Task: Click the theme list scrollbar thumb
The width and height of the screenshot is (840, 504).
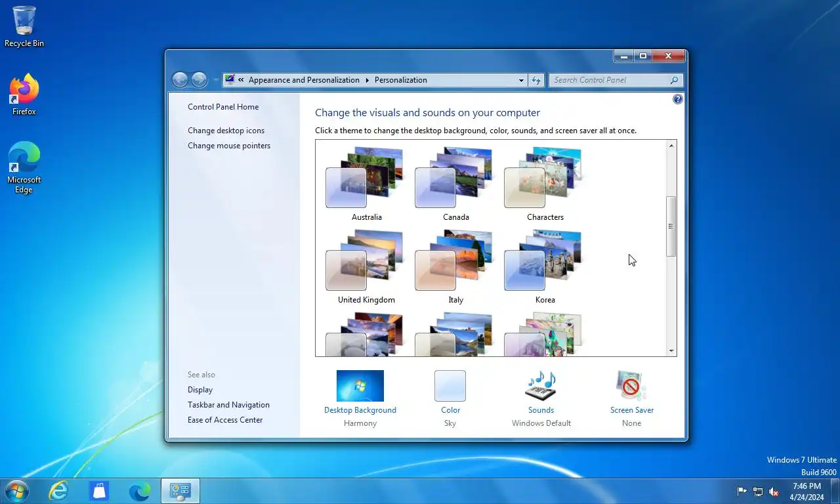Action: [x=671, y=226]
